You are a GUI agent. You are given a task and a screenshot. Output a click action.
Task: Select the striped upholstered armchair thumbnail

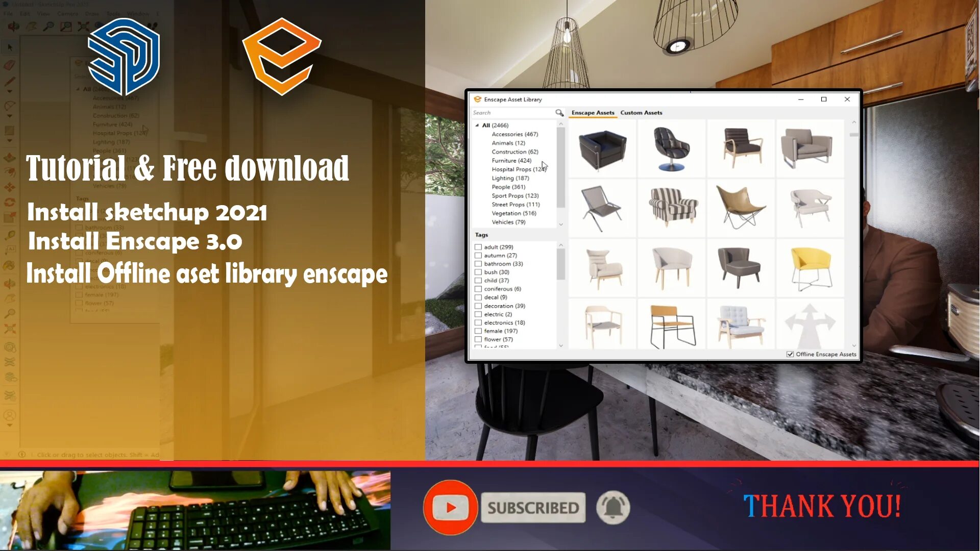672,208
